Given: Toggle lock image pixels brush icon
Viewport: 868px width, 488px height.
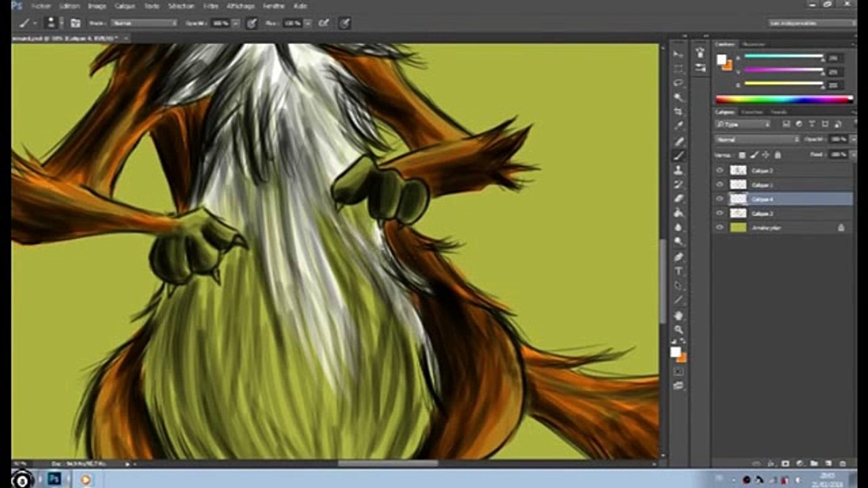Looking at the screenshot, I should [754, 155].
